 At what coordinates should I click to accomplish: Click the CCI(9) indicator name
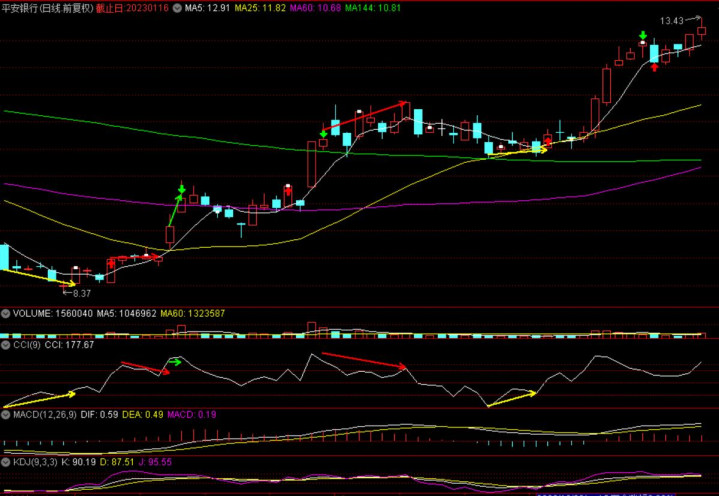27,345
